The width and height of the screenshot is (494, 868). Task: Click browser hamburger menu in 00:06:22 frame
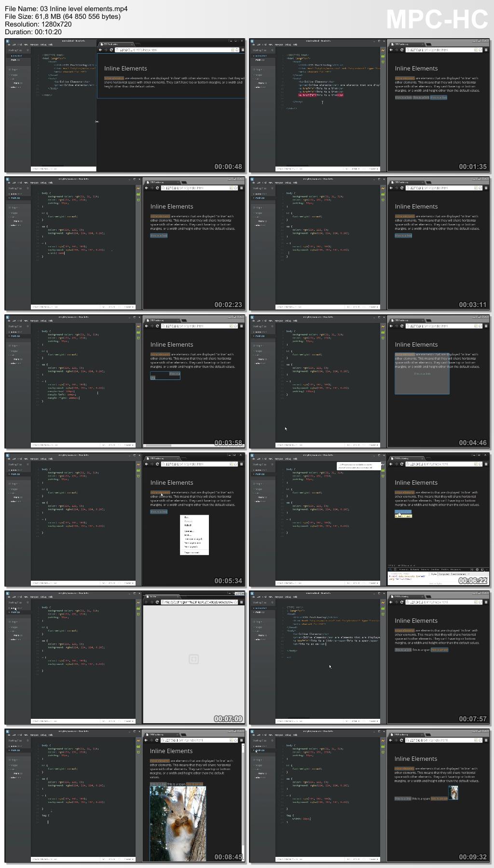(486, 464)
